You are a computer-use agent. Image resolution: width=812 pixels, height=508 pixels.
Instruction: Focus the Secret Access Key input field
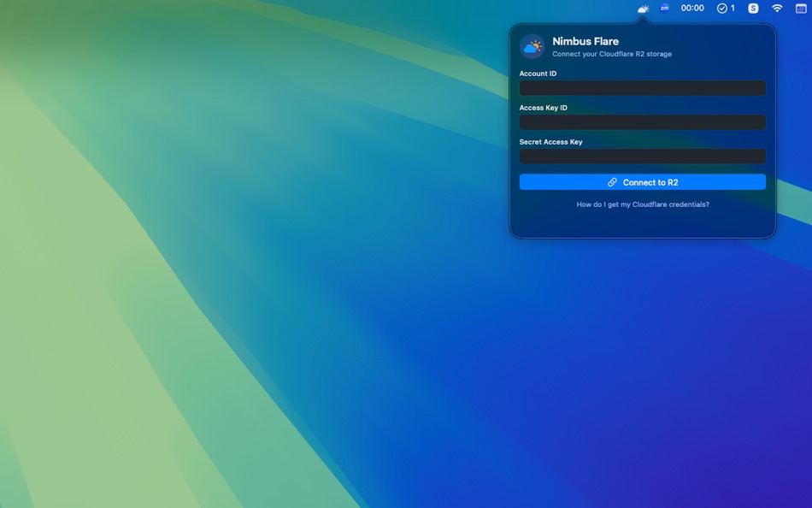(643, 156)
